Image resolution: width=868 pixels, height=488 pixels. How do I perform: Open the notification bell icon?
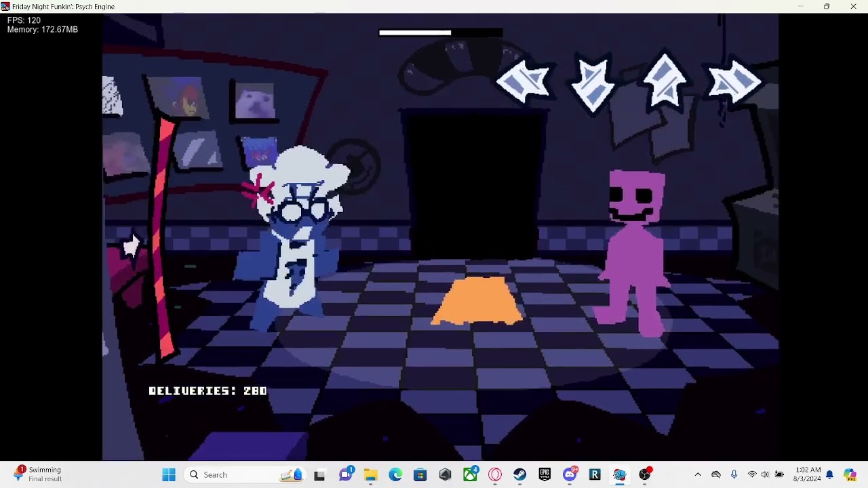point(829,474)
